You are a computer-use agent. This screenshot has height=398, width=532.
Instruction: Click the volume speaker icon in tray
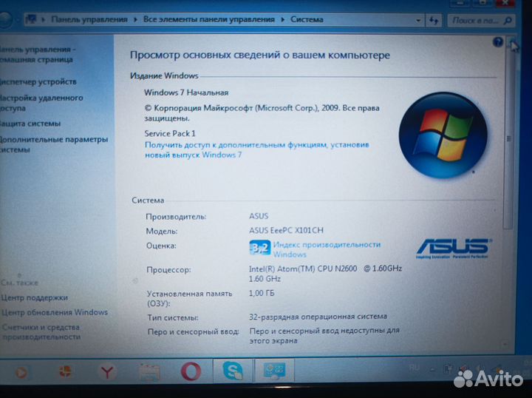tap(480, 368)
